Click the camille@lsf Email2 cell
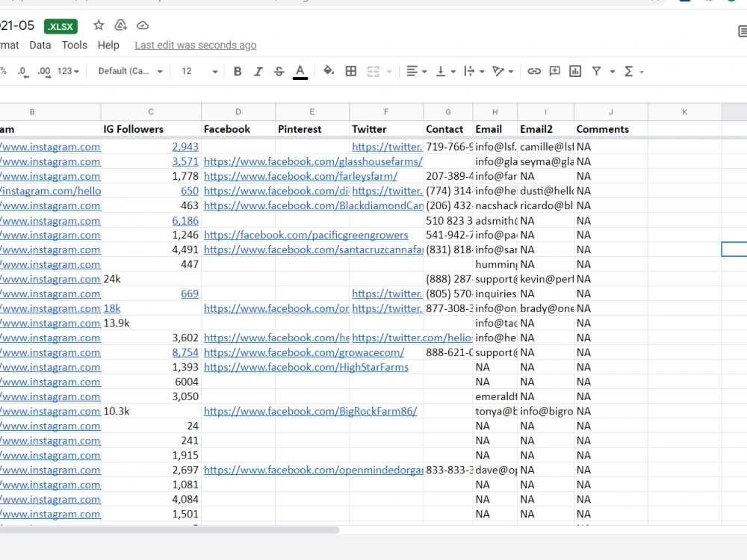 (x=545, y=146)
